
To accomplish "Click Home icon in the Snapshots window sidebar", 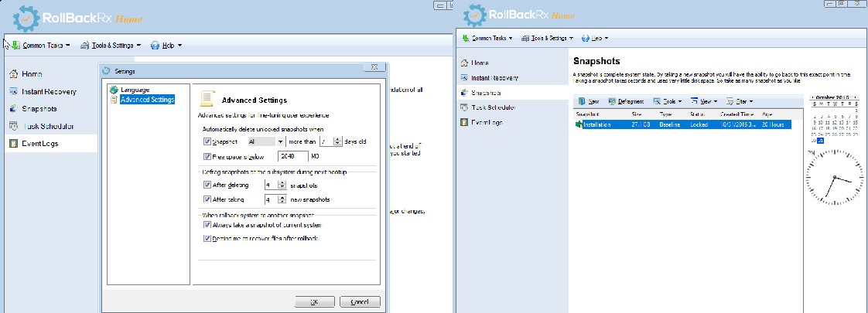I will tap(464, 63).
